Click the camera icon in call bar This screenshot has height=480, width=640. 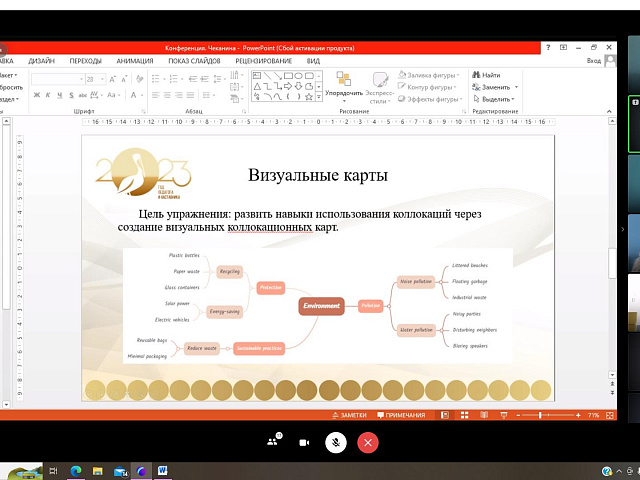click(x=304, y=441)
